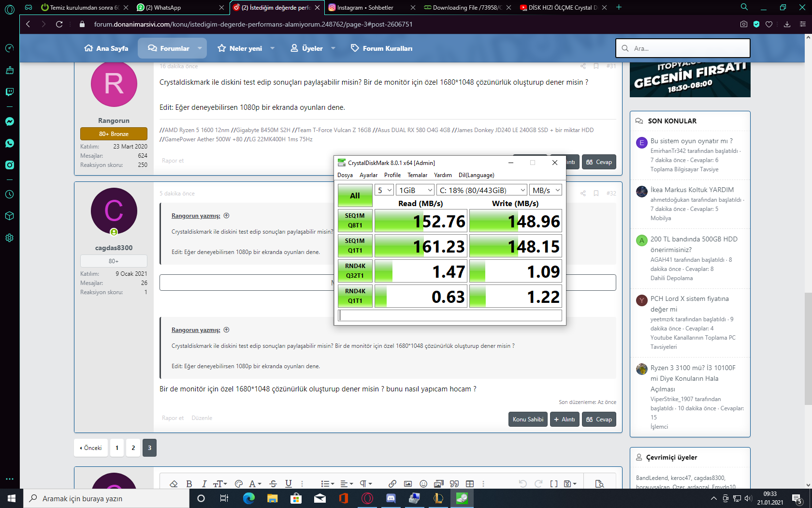Expand the Forumlar navigation dropdown arrow
Screen dimensions: 812x508
[x=200, y=48]
